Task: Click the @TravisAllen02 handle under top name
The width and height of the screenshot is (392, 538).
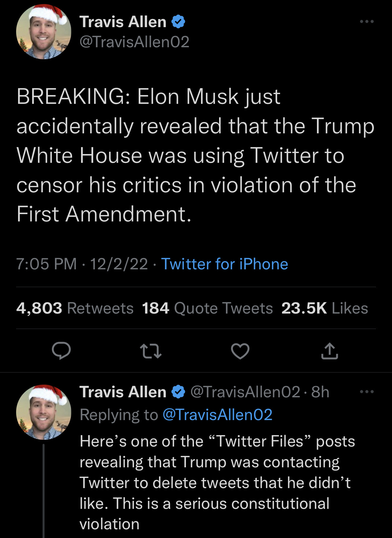Action: [134, 42]
